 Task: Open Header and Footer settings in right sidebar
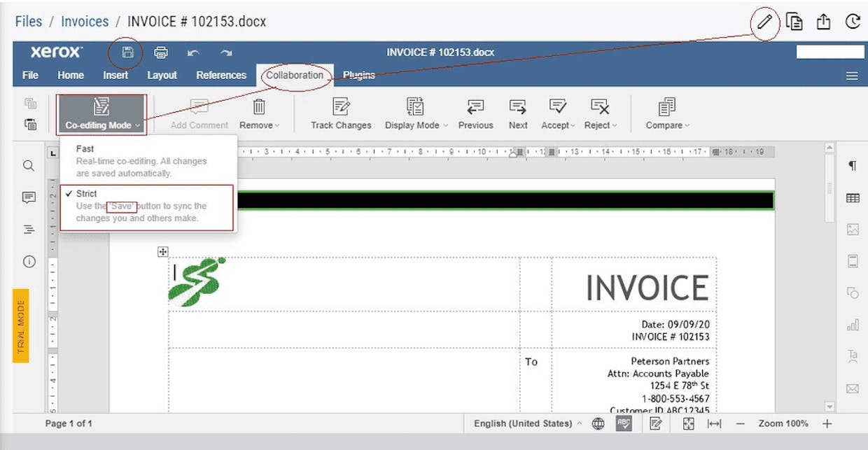point(853,262)
